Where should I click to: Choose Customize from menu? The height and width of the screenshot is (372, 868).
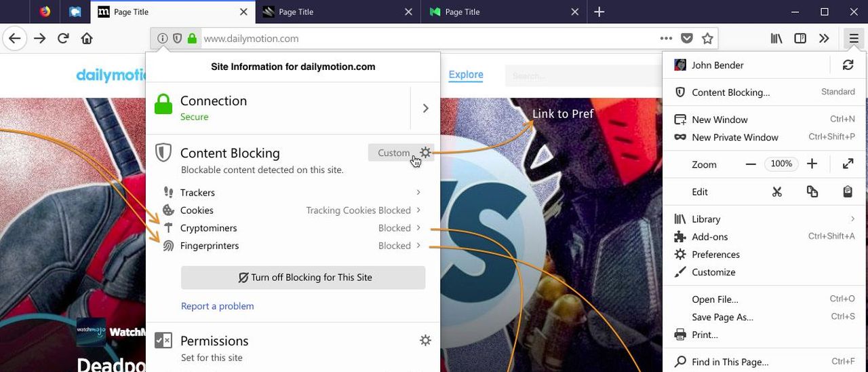(x=764, y=272)
